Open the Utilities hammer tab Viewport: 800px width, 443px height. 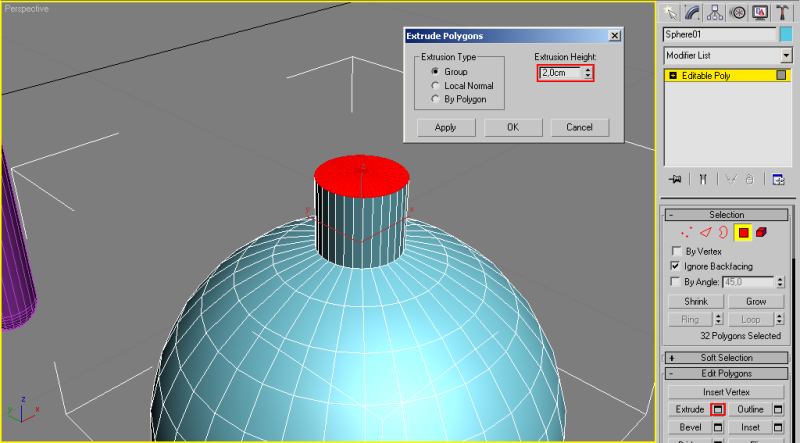[783, 12]
